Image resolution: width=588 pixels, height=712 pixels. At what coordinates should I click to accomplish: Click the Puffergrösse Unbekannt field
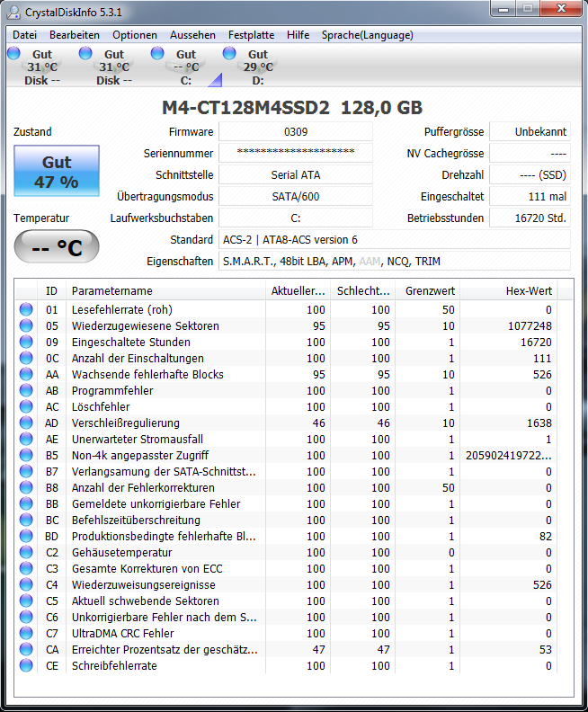[x=530, y=131]
